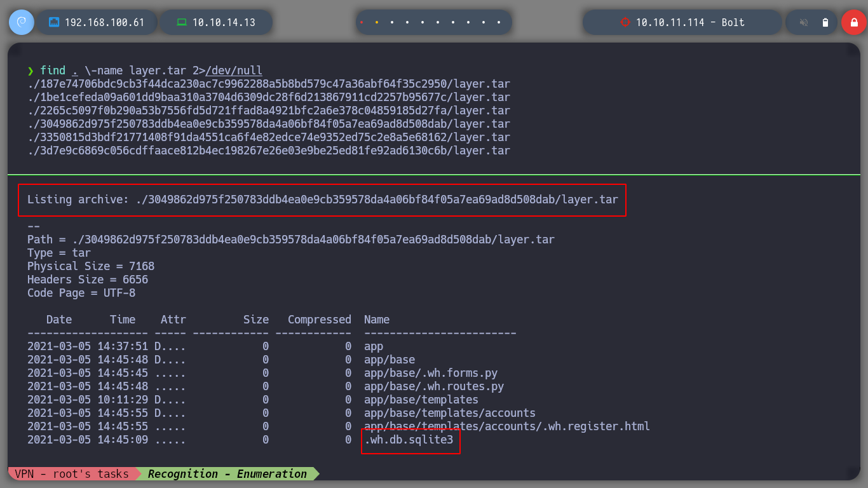The height and width of the screenshot is (488, 868).
Task: Click the app/base/templates entry
Action: click(x=421, y=400)
